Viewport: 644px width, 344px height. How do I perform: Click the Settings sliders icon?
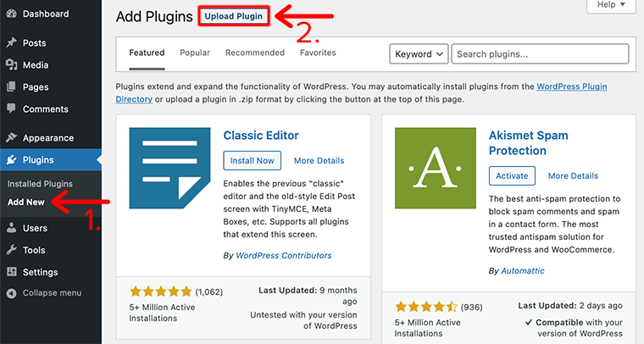click(12, 272)
